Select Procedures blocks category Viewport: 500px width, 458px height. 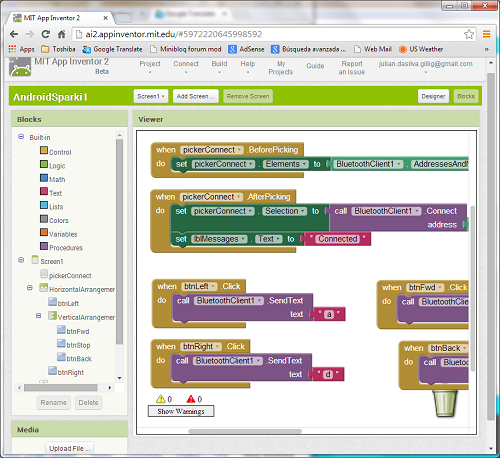click(x=61, y=247)
